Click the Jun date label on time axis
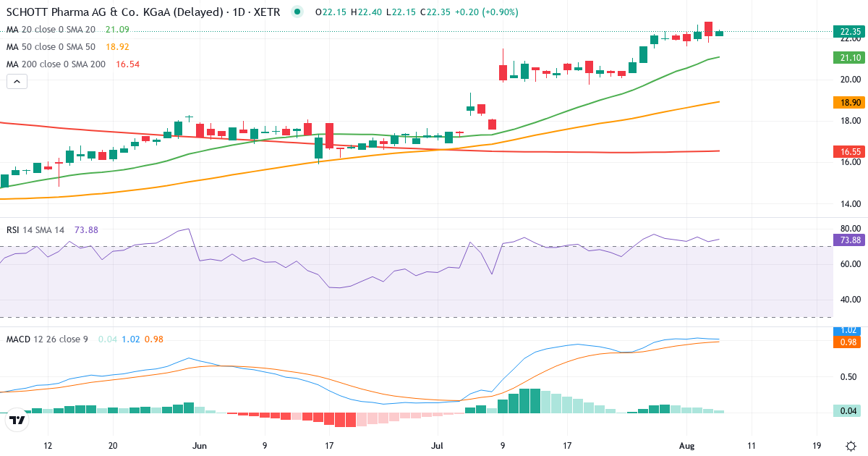Image resolution: width=868 pixels, height=456 pixels. click(x=201, y=446)
